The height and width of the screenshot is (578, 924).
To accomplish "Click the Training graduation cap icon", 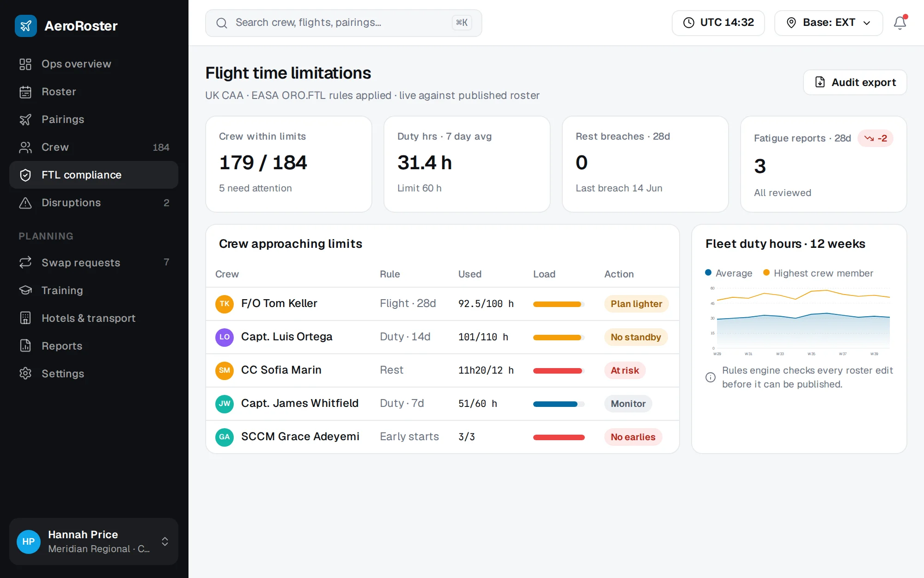I will click(25, 290).
